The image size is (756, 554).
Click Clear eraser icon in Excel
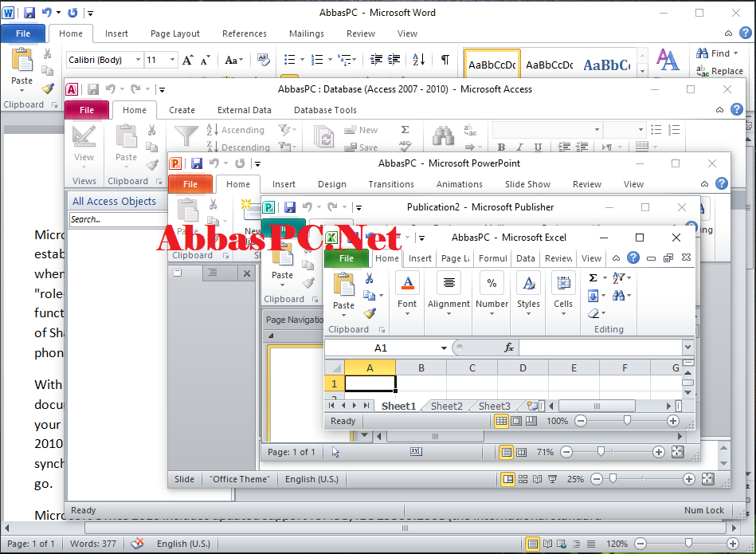click(593, 313)
